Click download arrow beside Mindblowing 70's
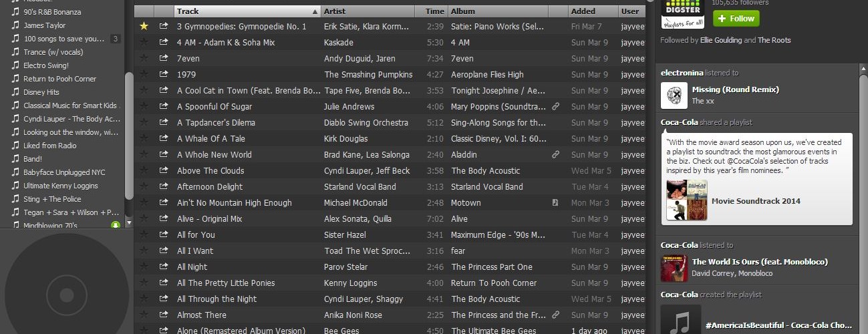Screen dimensions: 868x334 (x=116, y=226)
